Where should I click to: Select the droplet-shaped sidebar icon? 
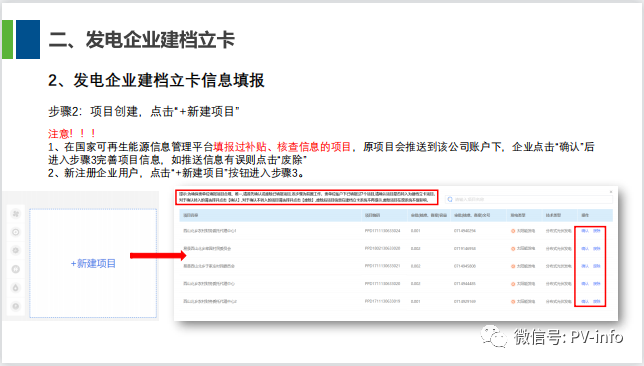click(16, 288)
